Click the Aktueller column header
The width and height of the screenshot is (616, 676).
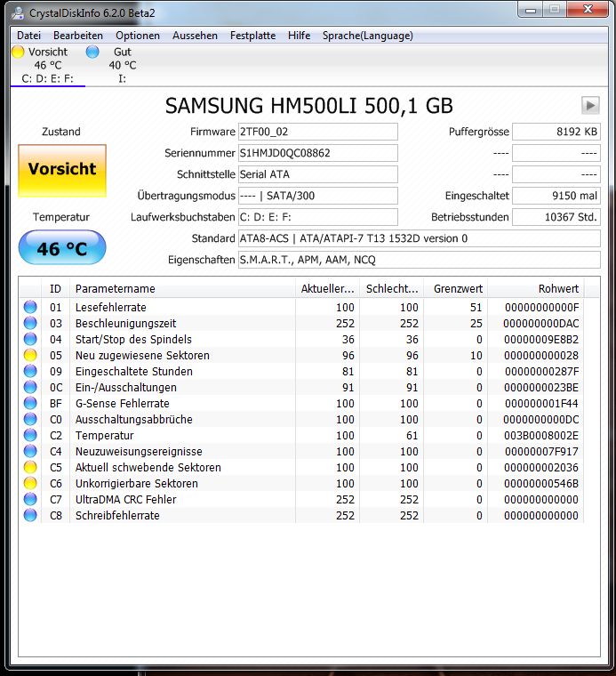(x=327, y=288)
